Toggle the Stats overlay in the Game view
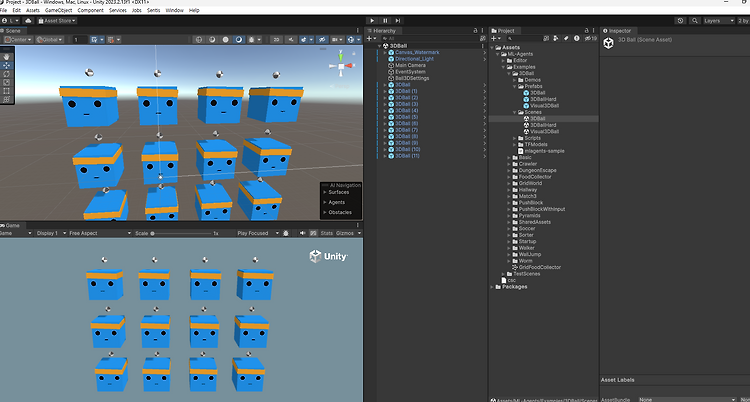The image size is (750, 402). point(326,233)
